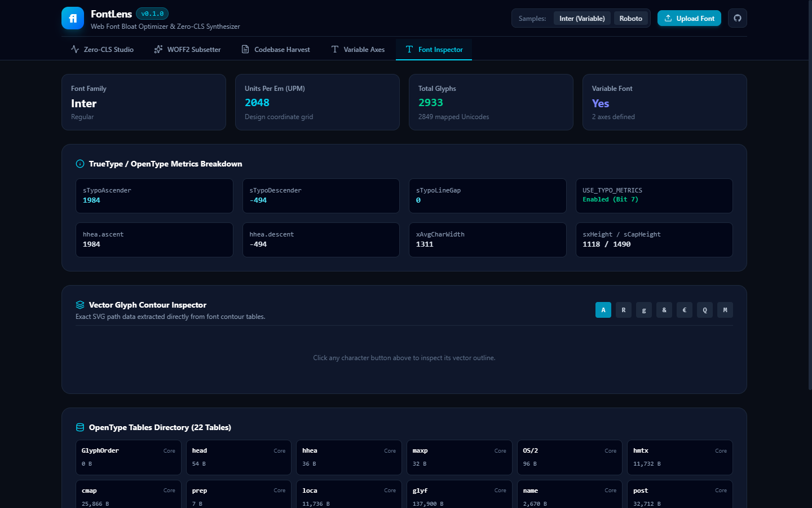
Task: Click the v0.1.0 version badge
Action: pyautogui.click(x=152, y=14)
